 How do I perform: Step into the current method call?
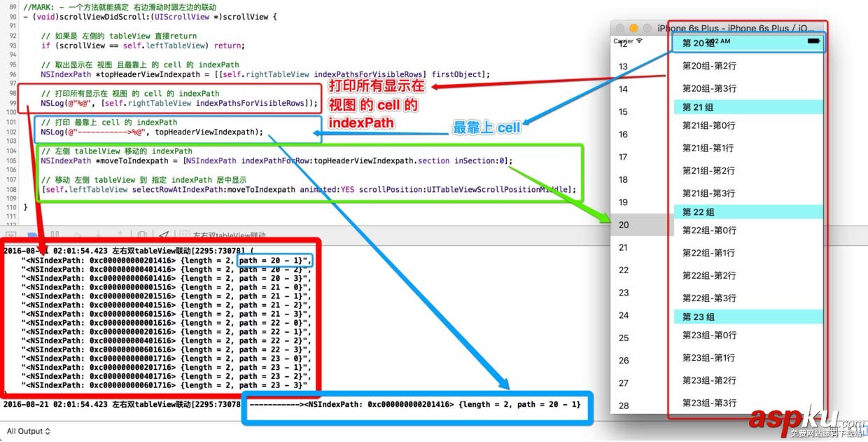coord(99,233)
